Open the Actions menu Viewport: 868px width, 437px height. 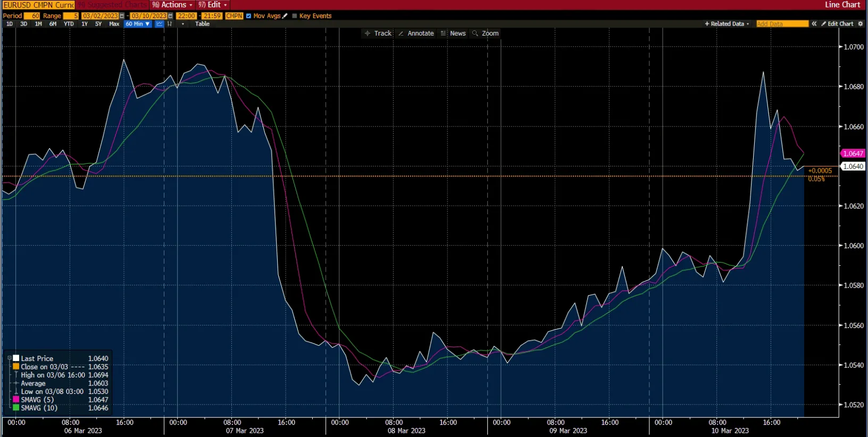[172, 5]
